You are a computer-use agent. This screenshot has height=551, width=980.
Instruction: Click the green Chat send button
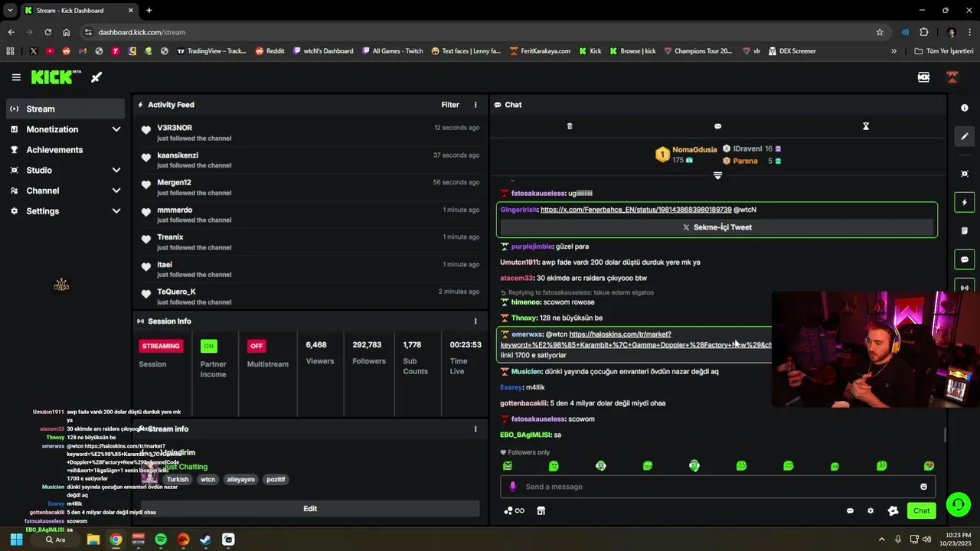pyautogui.click(x=922, y=510)
